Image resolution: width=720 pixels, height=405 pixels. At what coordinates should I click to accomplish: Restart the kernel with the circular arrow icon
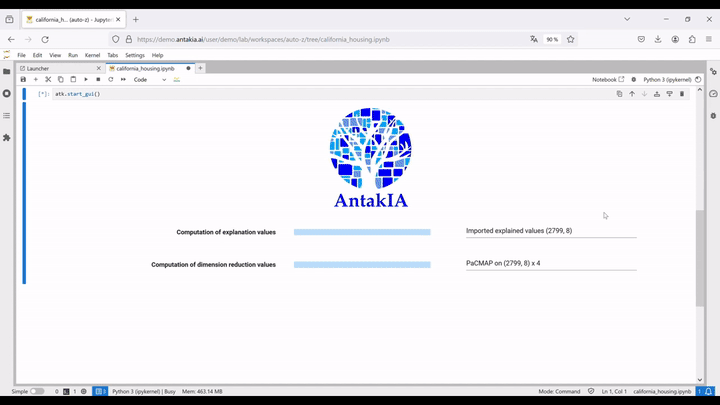pyautogui.click(x=111, y=79)
